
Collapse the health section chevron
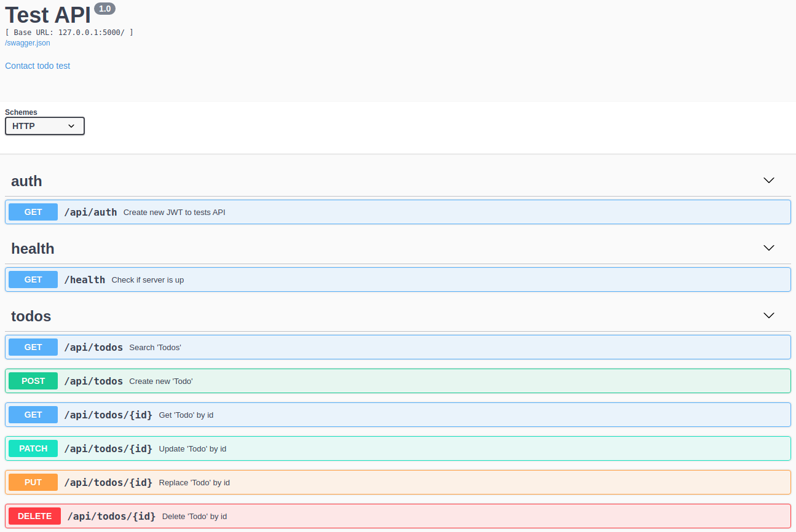pyautogui.click(x=768, y=248)
